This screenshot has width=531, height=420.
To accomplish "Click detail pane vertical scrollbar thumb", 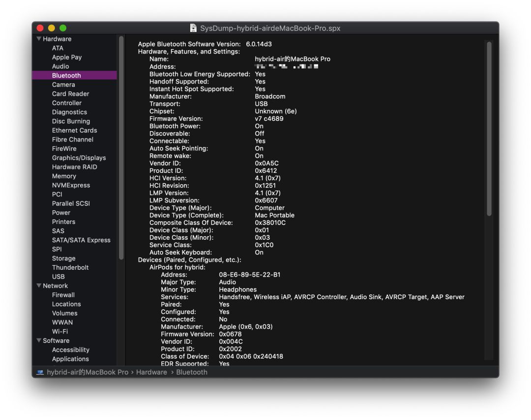I will 489,129.
